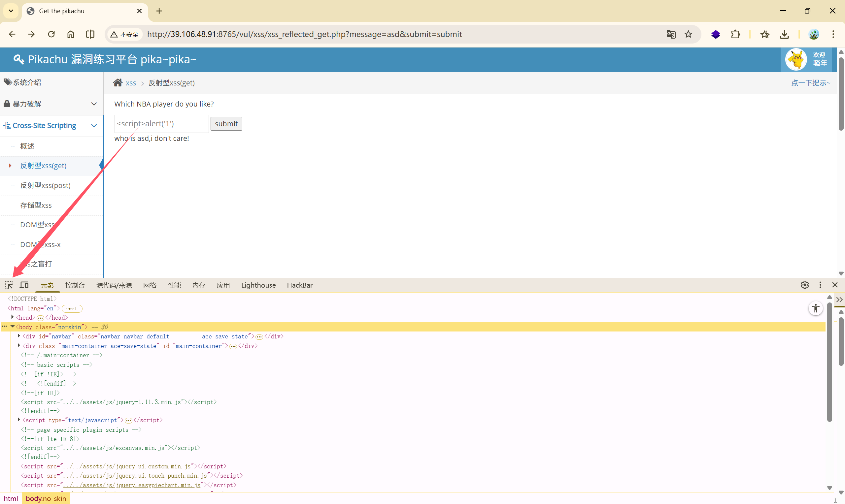Open DevTools settings gear
The image size is (845, 504).
pyautogui.click(x=805, y=285)
